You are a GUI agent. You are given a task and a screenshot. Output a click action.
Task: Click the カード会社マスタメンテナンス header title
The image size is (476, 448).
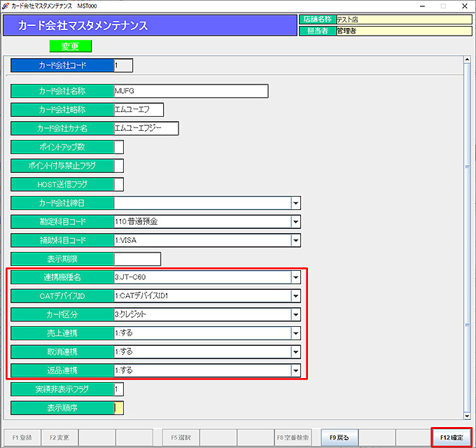click(x=83, y=25)
